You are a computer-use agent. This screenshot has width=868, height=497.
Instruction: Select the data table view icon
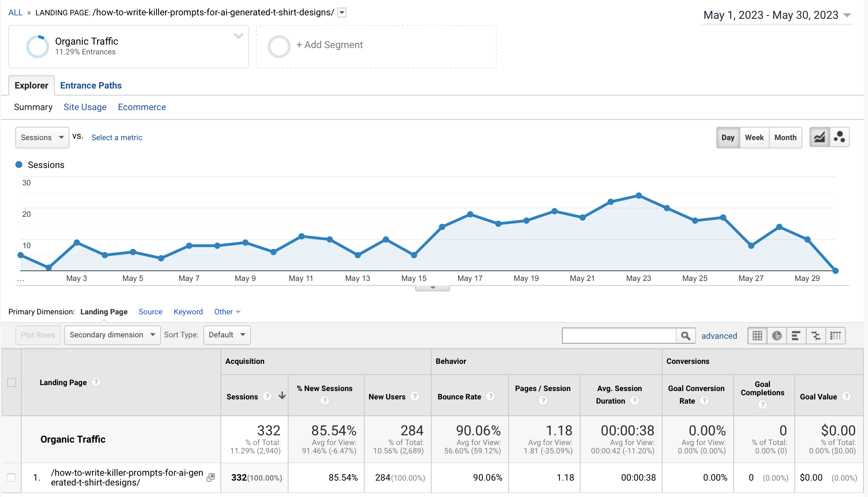pos(757,335)
